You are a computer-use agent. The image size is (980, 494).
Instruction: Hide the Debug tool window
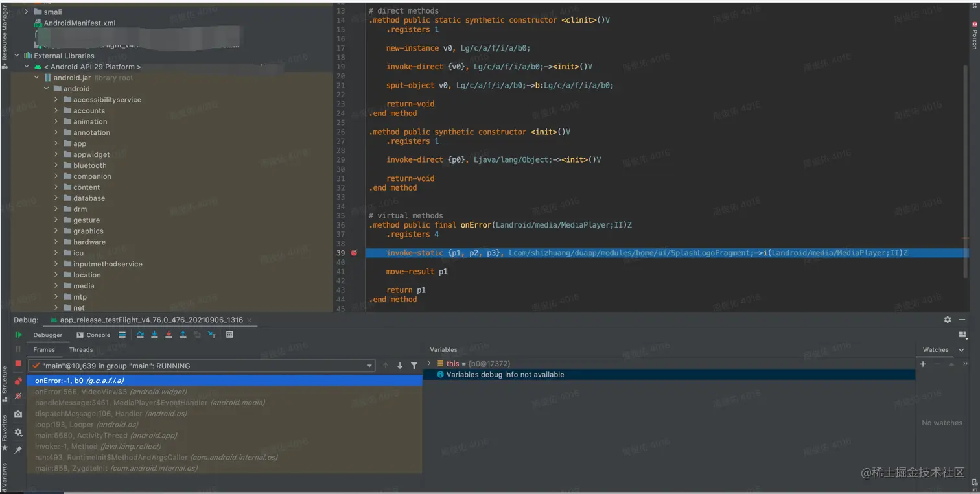click(x=962, y=320)
